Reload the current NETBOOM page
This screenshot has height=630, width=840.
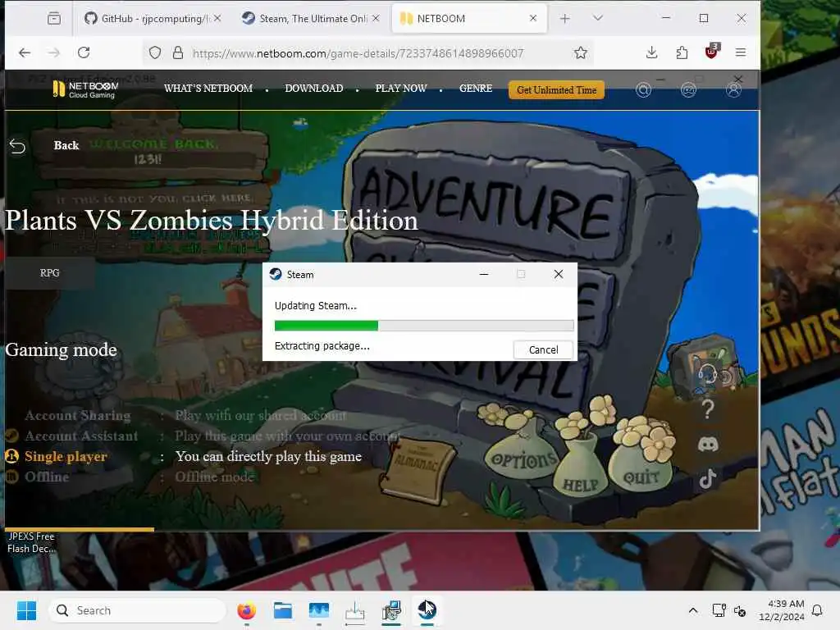tap(84, 52)
